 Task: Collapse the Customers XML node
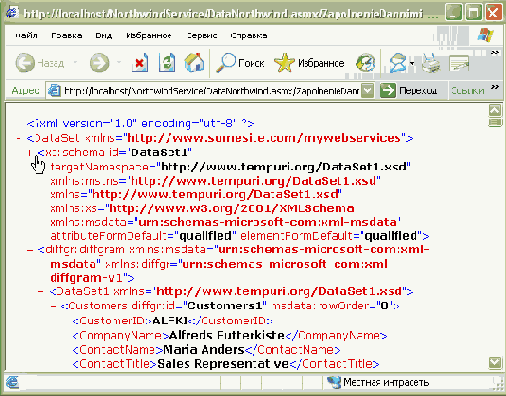coord(53,306)
